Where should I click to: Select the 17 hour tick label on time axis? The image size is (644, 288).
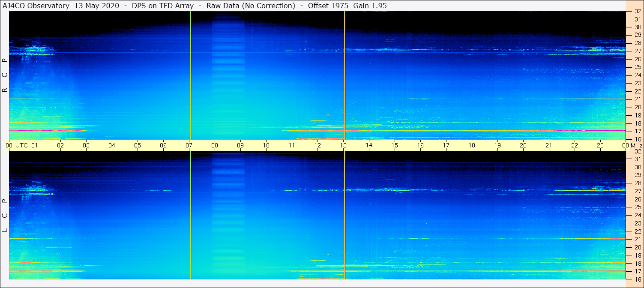[446, 145]
